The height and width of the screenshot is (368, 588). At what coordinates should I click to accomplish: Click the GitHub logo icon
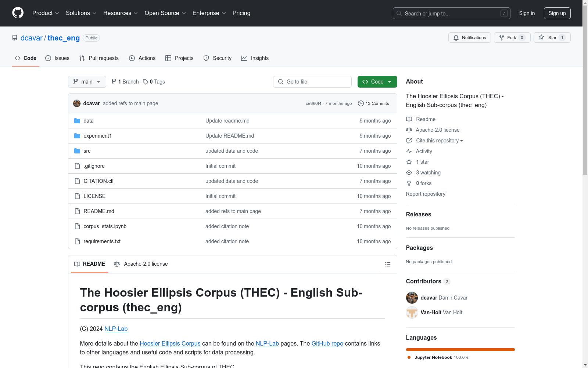(x=18, y=13)
